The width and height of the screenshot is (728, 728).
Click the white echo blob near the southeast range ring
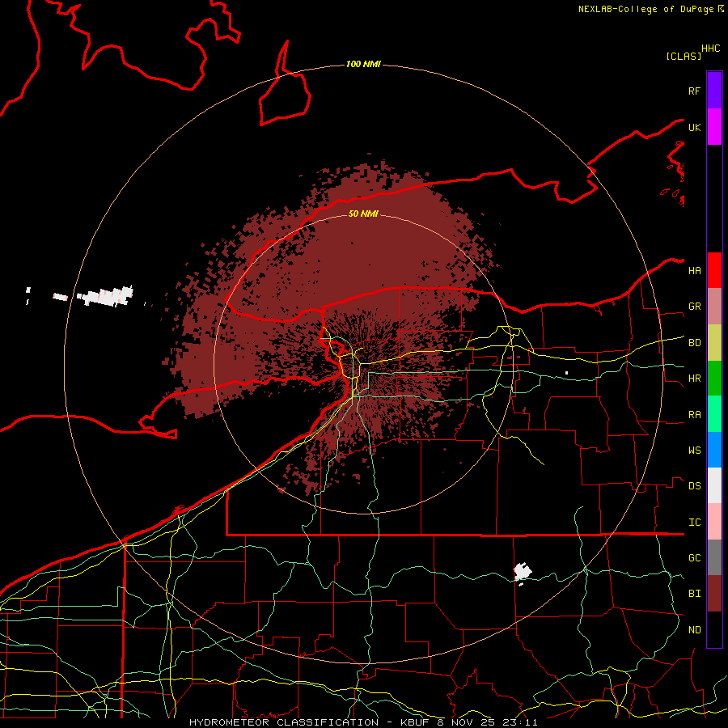click(523, 572)
